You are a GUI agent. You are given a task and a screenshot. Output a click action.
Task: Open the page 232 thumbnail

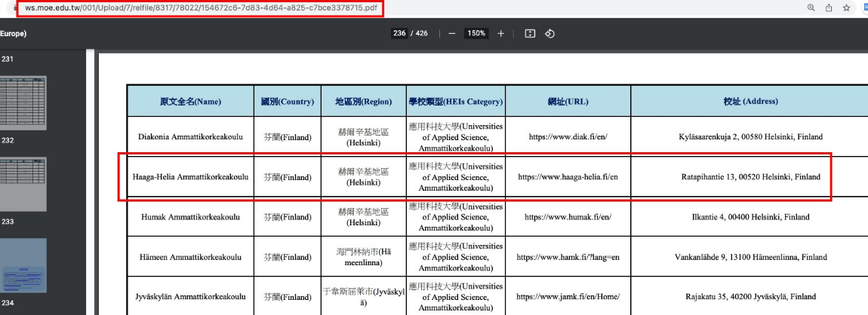pos(23,102)
